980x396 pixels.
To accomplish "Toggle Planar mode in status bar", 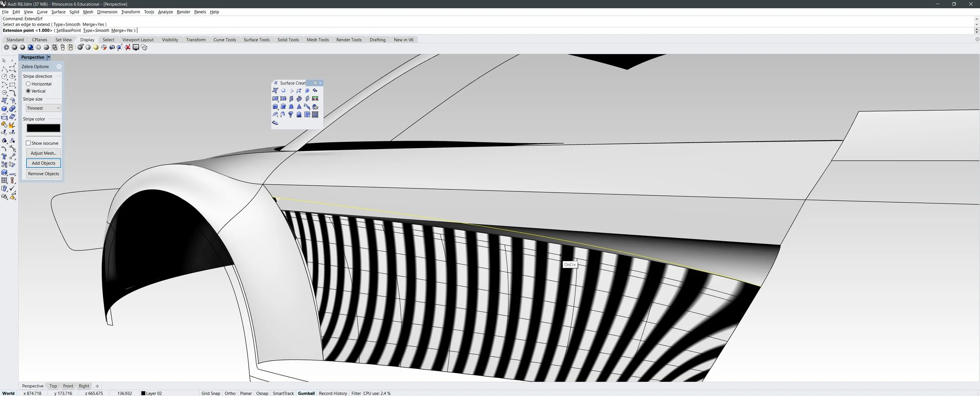I will coord(246,393).
